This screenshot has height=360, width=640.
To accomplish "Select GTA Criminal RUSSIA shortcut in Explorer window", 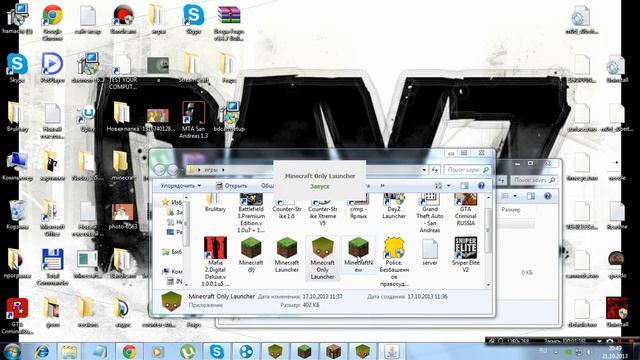I will pyautogui.click(x=465, y=211).
